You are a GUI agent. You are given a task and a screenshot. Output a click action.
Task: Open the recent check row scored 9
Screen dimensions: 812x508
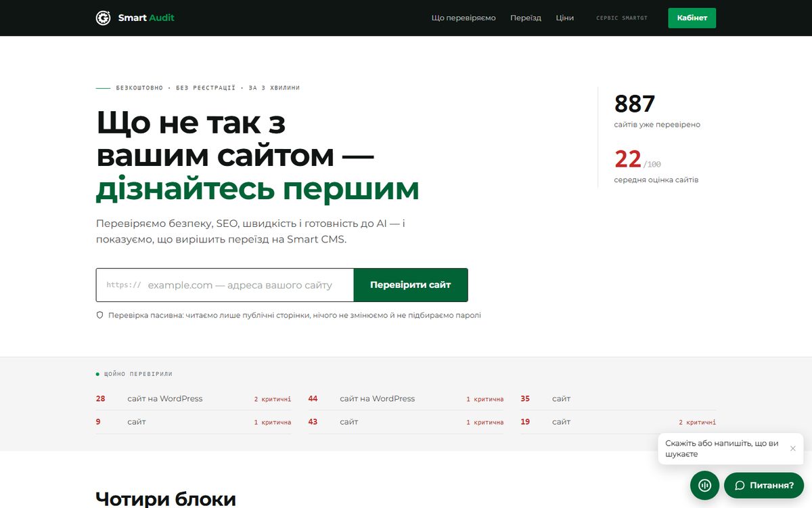point(194,422)
